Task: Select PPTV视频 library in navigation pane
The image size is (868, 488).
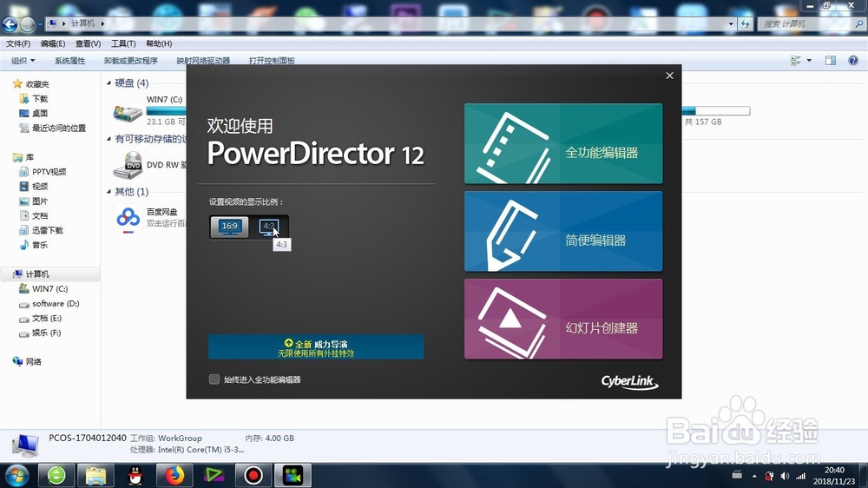Action: pyautogui.click(x=49, y=172)
